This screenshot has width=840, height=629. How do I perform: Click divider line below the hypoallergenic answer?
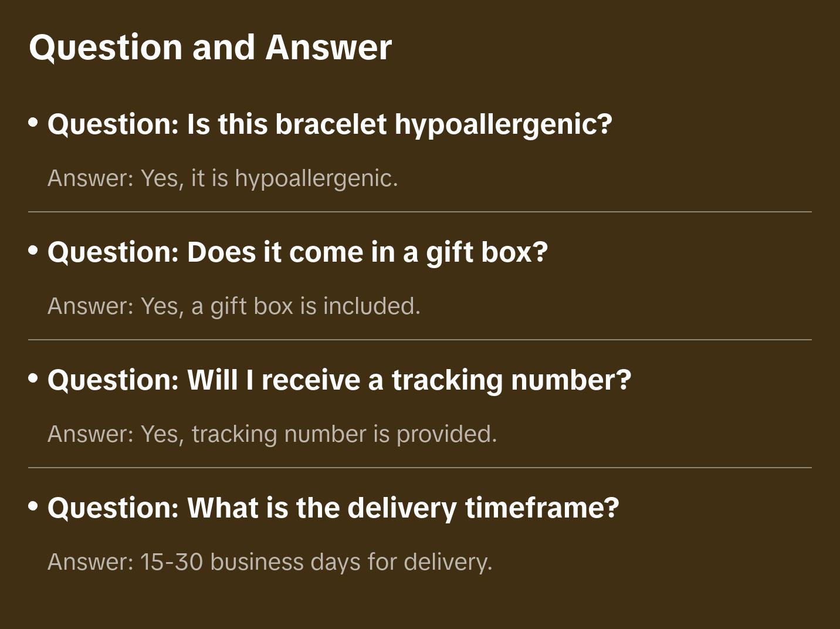(x=420, y=212)
